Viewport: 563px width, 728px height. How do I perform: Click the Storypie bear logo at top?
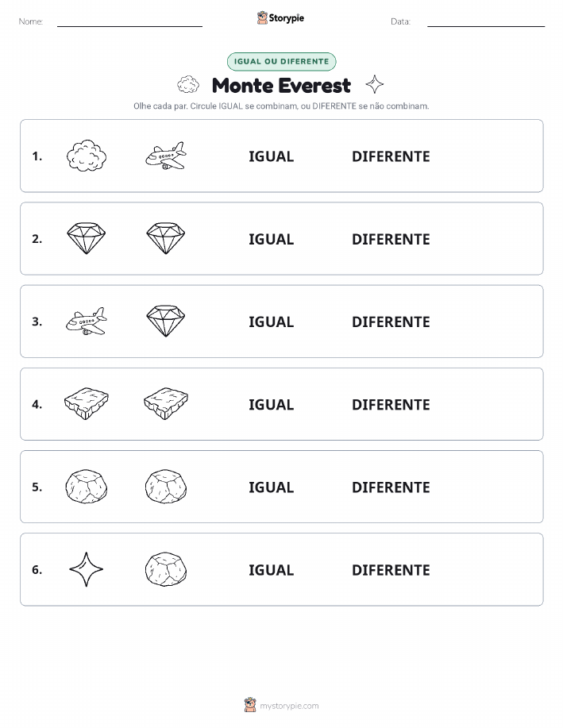(263, 18)
